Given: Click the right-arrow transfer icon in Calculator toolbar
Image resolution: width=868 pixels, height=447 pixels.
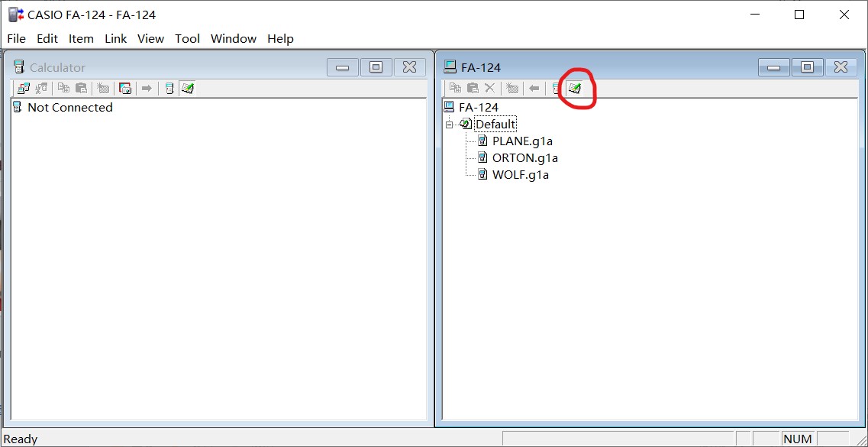Looking at the screenshot, I should [x=147, y=88].
